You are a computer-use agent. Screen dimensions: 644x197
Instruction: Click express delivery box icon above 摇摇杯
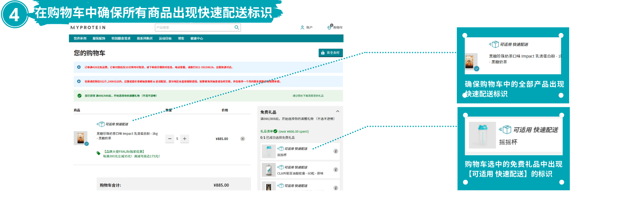click(x=280, y=149)
